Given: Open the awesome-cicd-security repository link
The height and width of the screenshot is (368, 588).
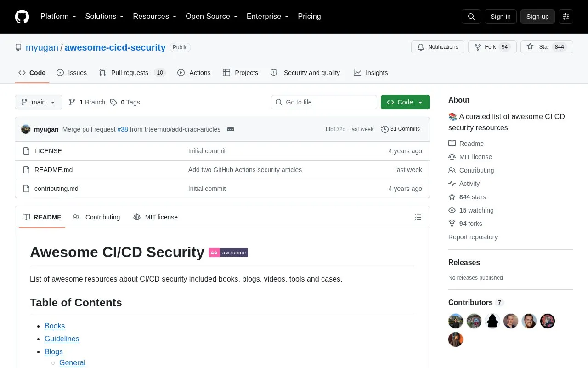Looking at the screenshot, I should click(x=115, y=47).
